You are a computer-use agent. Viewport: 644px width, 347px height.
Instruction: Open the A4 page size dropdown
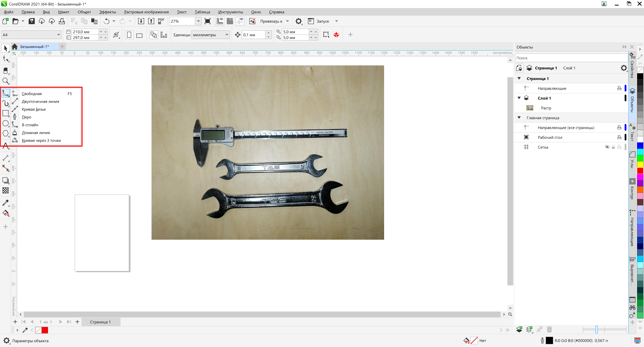click(58, 35)
